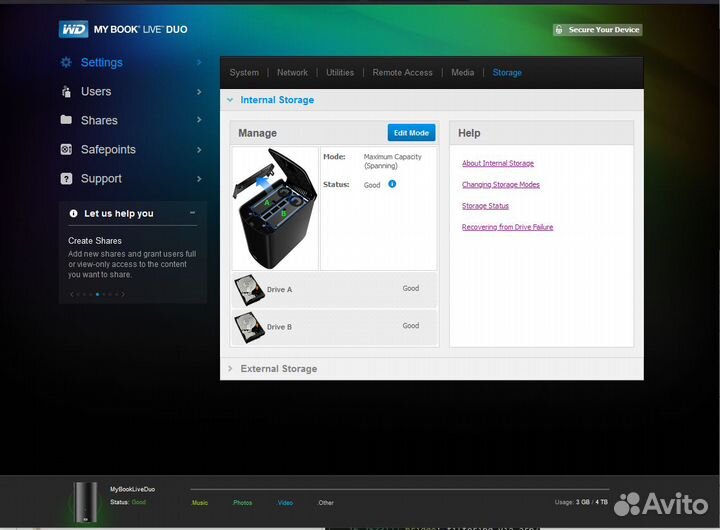Click the Drive B row label
Screen dimensions: 720x530
(279, 327)
